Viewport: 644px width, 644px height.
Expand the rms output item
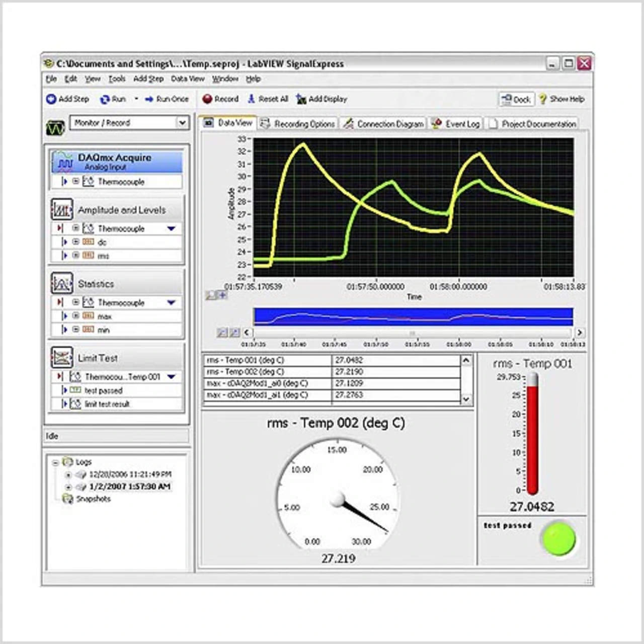pos(75,255)
